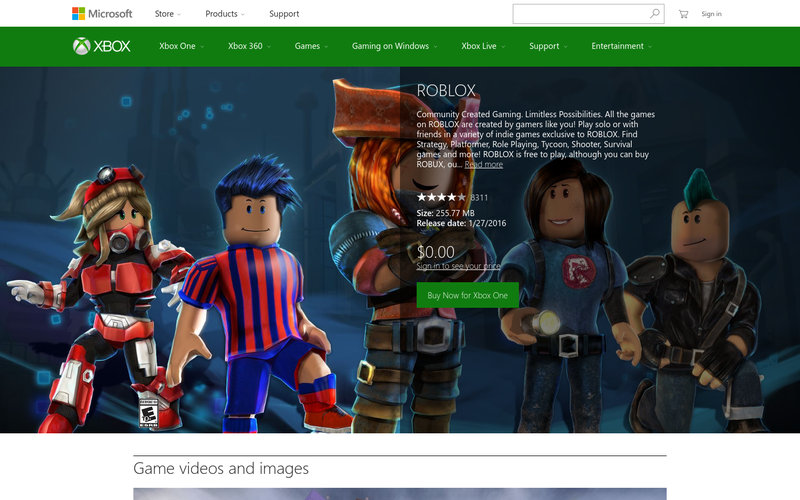Click Sign in to see your price
Screen dimensions: 800x500
[x=458, y=266]
